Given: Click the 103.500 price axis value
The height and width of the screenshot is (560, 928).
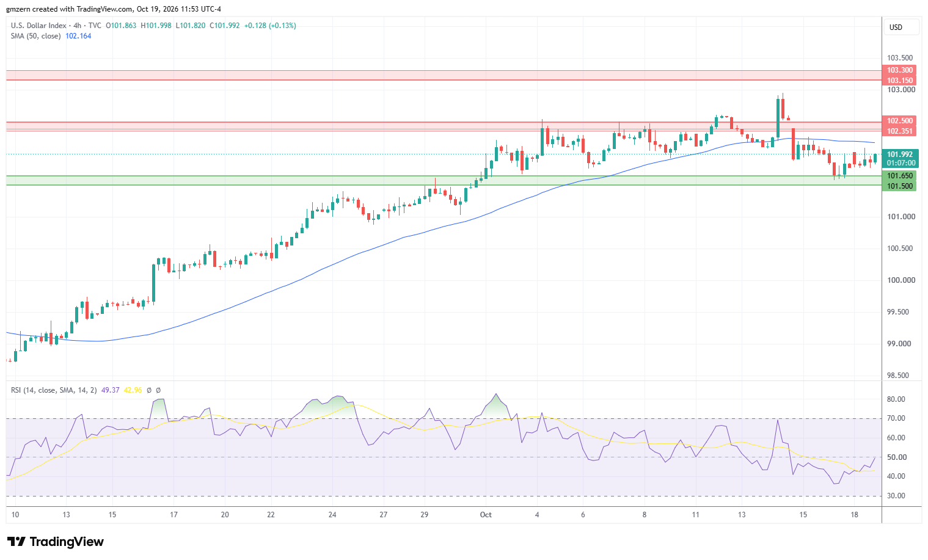Looking at the screenshot, I should click(x=901, y=58).
